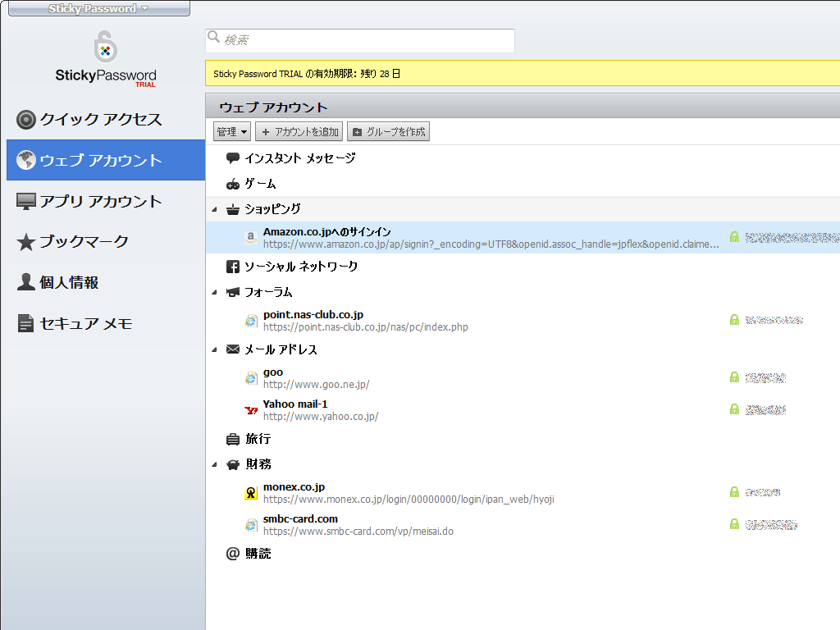This screenshot has width=840, height=630.
Task: Click green lock on Yahoo mail-1 row
Action: click(x=734, y=409)
